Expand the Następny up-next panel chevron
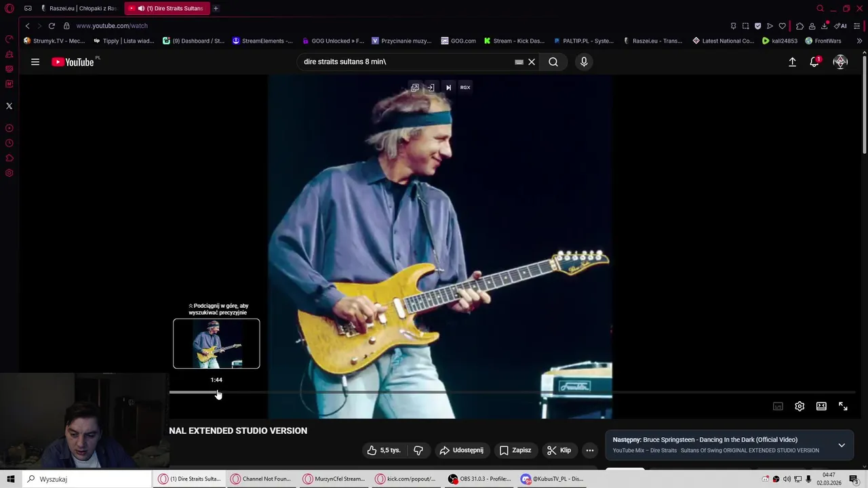 (x=842, y=445)
